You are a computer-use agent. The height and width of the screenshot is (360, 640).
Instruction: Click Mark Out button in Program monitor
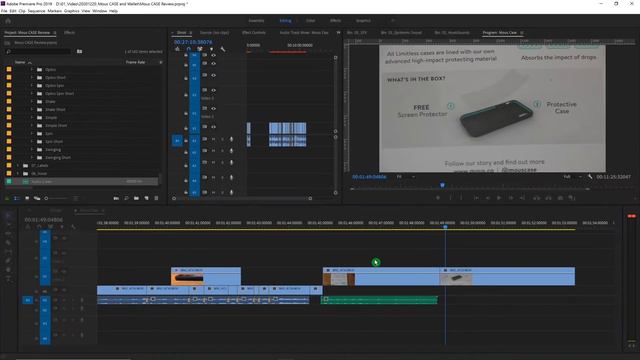click(x=462, y=198)
